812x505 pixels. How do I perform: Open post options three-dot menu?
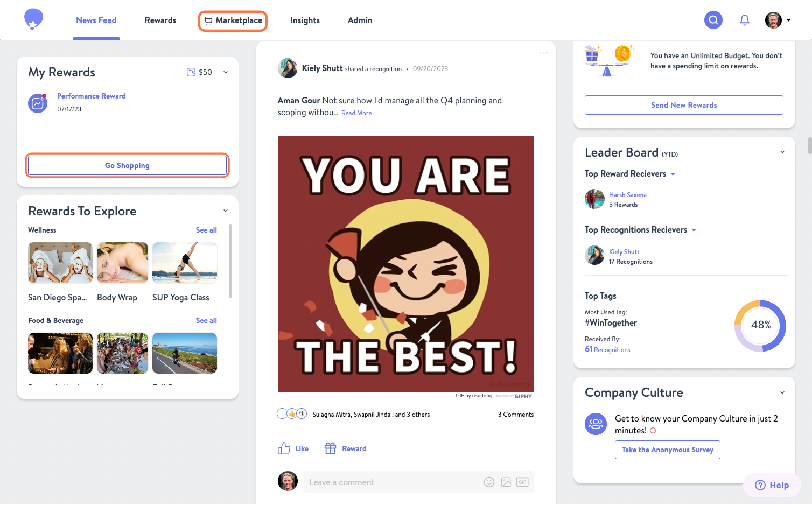click(x=543, y=53)
